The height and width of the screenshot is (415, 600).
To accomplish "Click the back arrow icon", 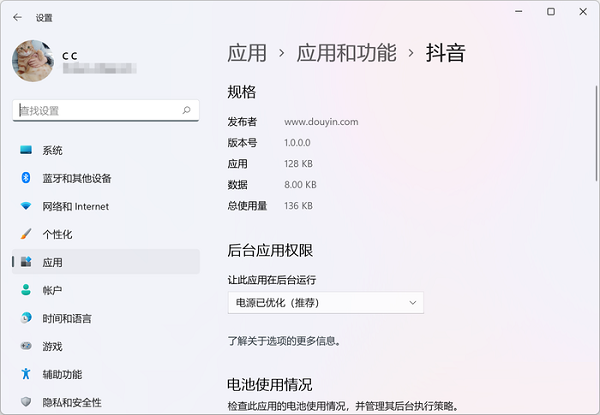I will coord(17,17).
